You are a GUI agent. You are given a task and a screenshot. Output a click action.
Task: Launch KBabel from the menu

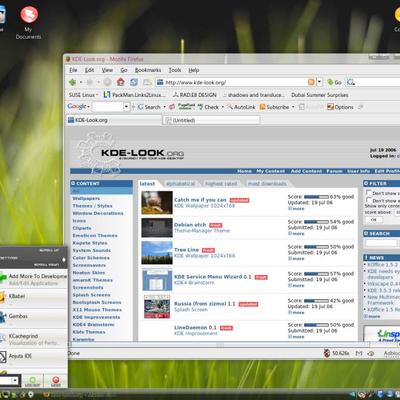33,297
